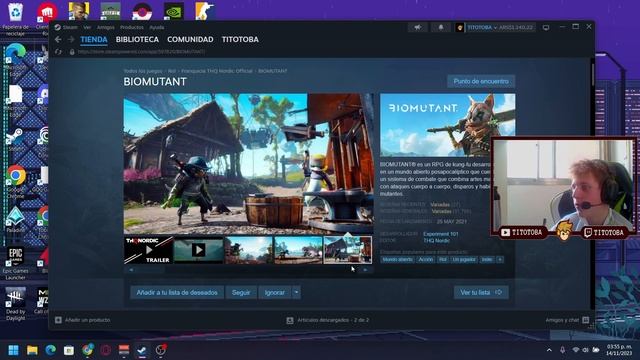The image size is (640, 360).
Task: Switch to the TIENDA tab
Action: pos(94,40)
